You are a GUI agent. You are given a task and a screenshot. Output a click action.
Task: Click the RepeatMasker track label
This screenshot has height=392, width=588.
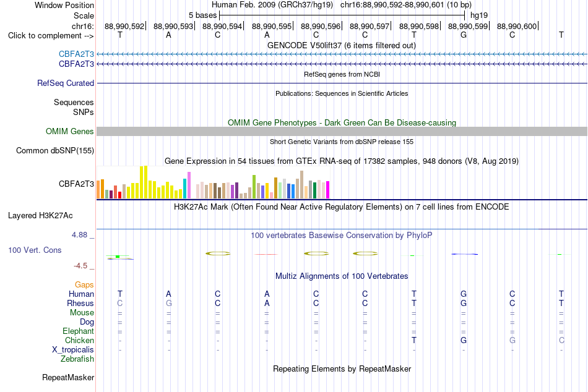click(x=68, y=377)
